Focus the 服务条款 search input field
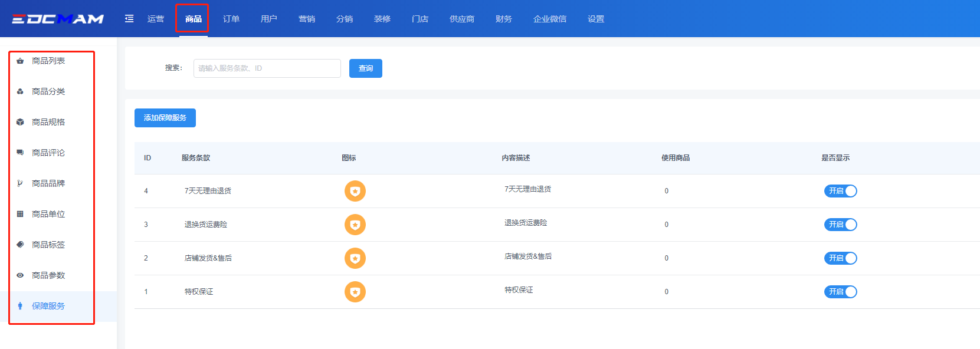 pyautogui.click(x=267, y=68)
